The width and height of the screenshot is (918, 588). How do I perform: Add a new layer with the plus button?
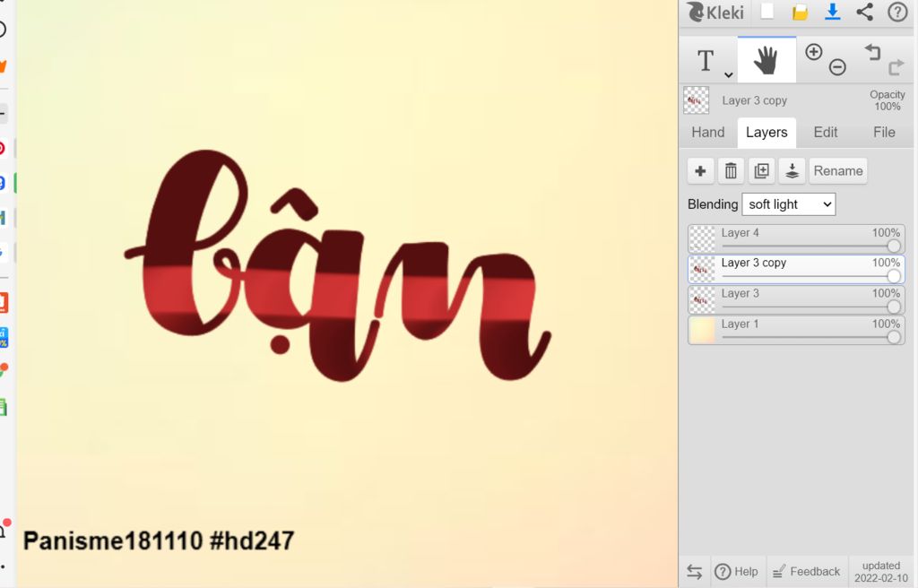pyautogui.click(x=700, y=171)
